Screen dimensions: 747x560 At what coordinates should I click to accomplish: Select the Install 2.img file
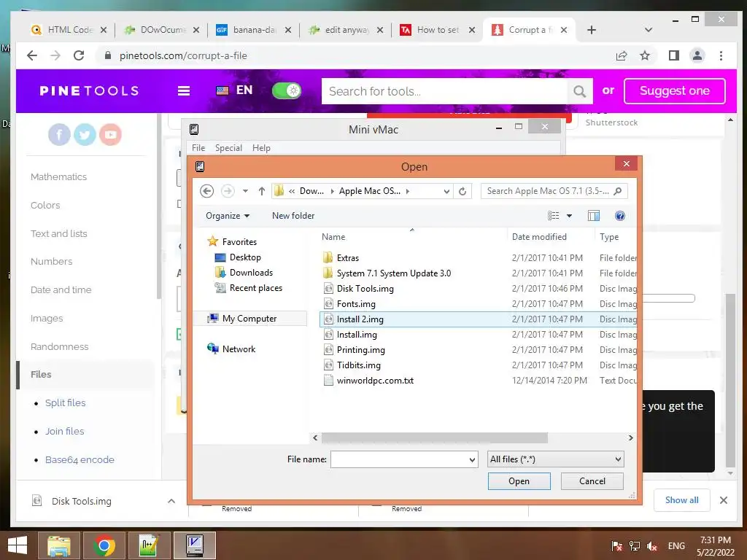pos(360,319)
